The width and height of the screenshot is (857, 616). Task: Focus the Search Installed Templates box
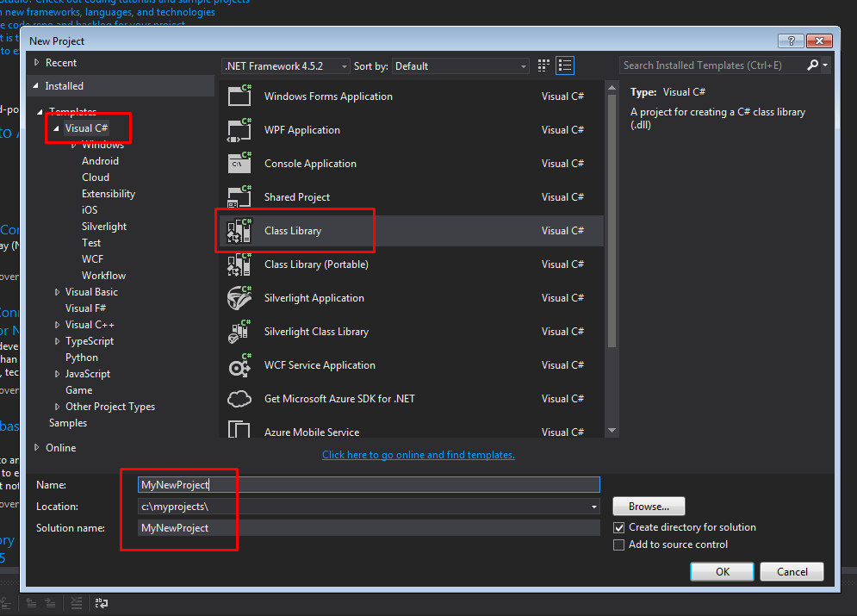[712, 65]
